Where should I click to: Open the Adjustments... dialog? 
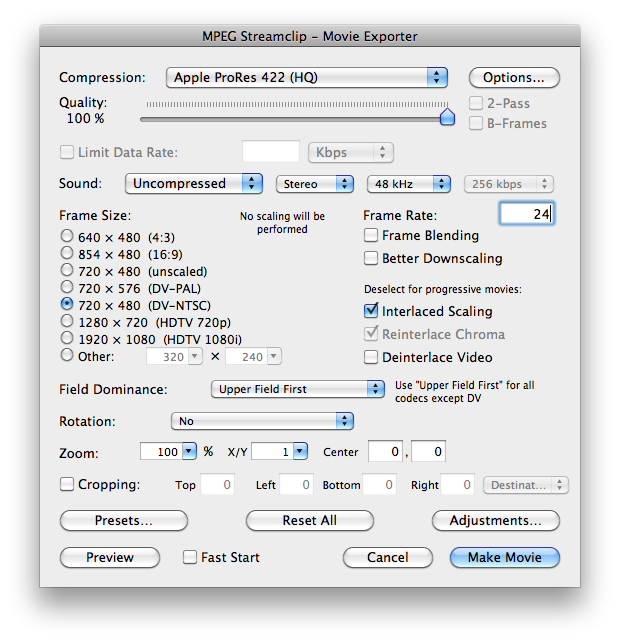496,520
